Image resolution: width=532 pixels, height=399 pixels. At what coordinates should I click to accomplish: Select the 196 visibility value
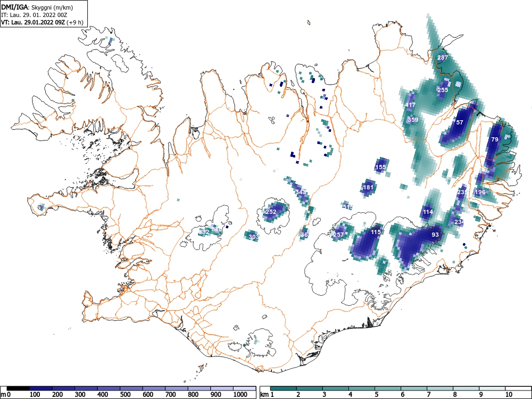click(480, 193)
